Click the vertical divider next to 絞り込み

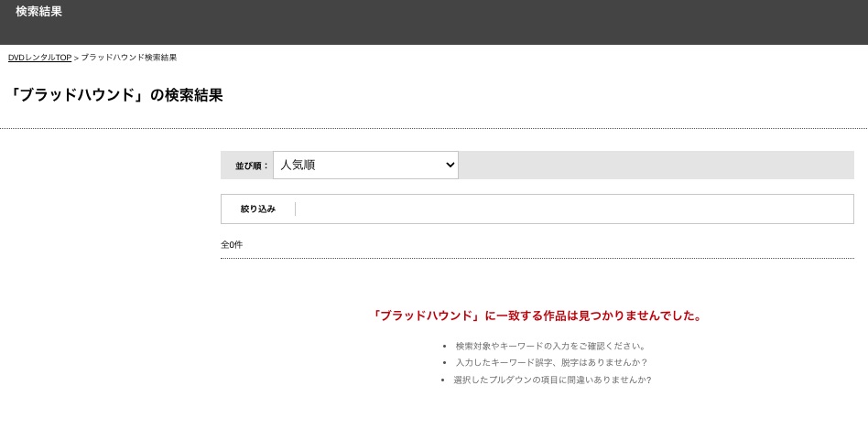pyautogui.click(x=295, y=209)
